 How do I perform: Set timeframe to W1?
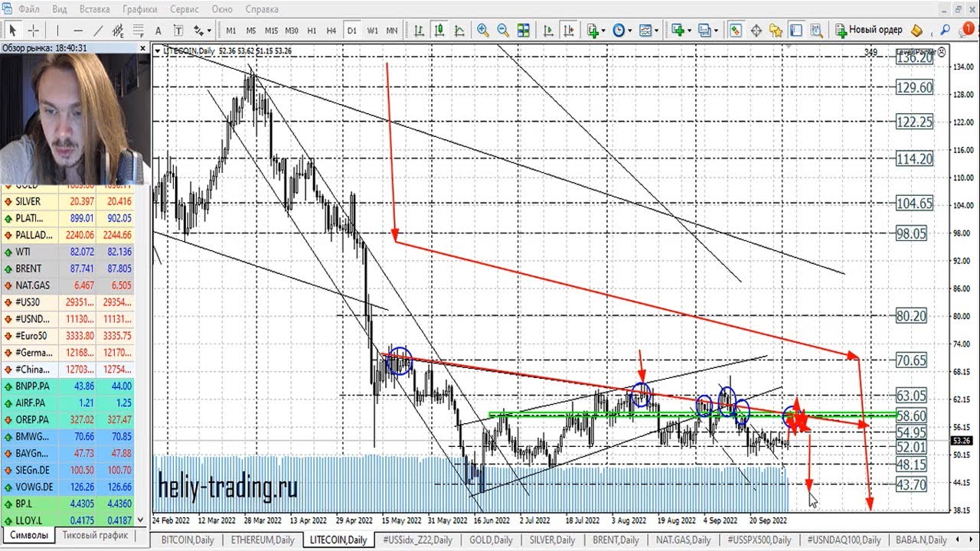click(372, 31)
